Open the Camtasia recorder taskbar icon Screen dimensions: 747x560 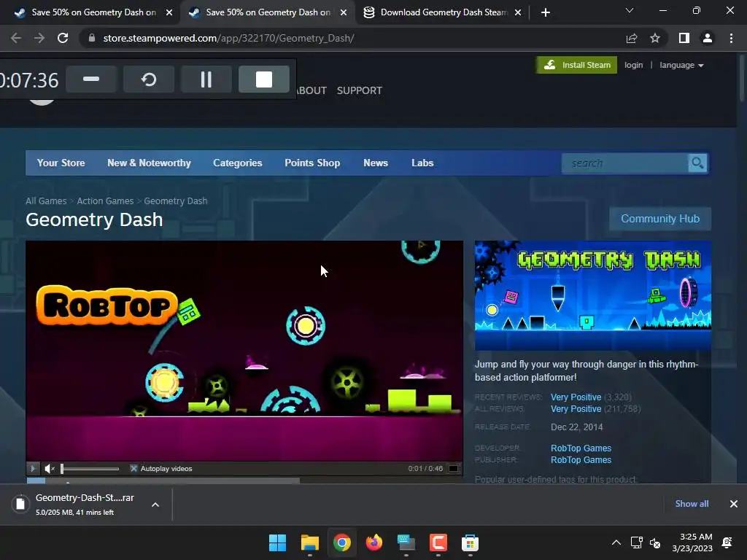[x=438, y=542]
